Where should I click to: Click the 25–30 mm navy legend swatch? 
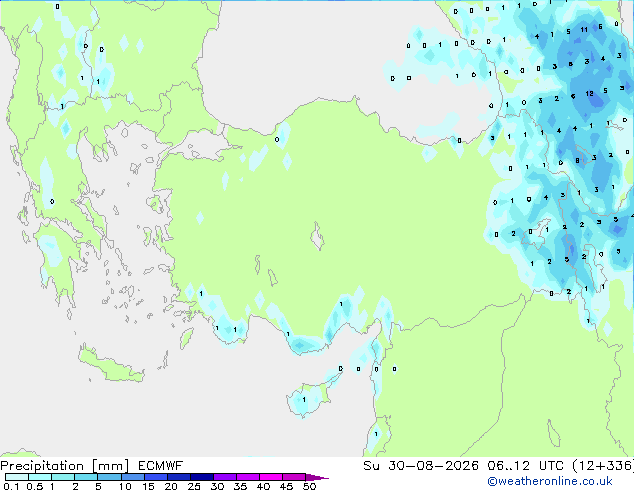[202, 477]
